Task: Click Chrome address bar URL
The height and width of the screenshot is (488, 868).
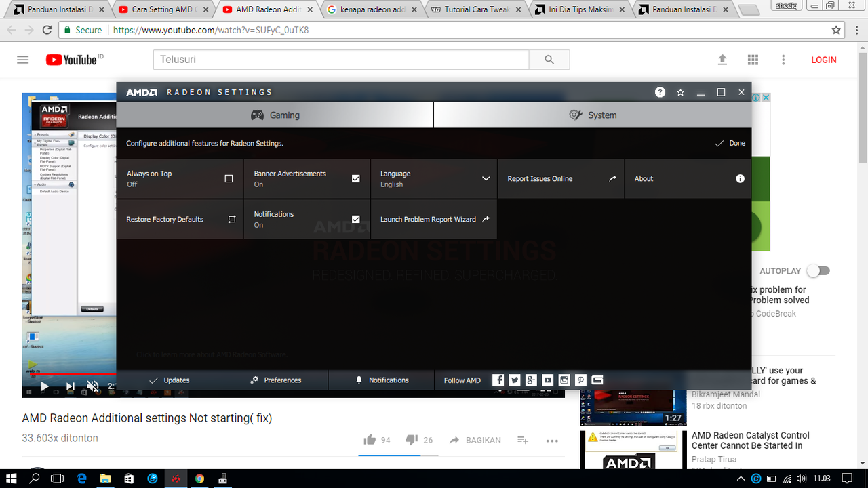Action: pos(211,30)
